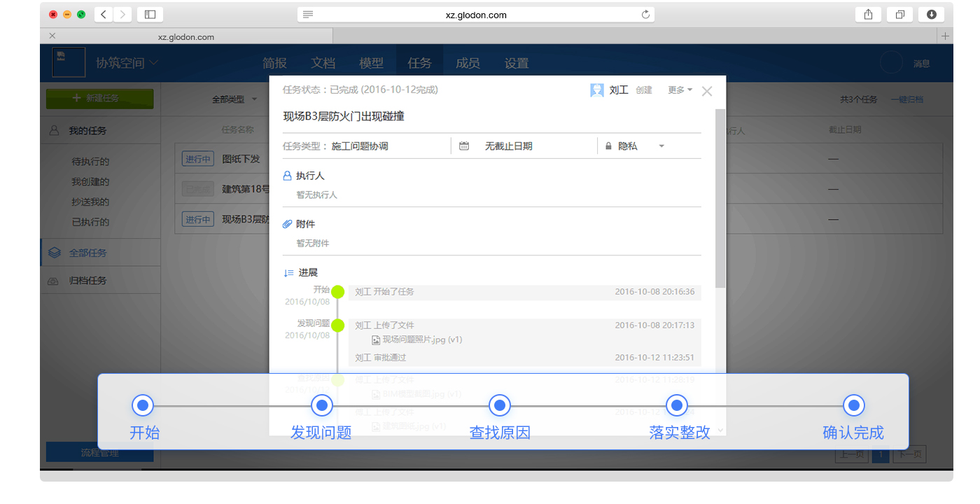Click the 协筑空间 logo icon
The width and height of the screenshot is (980, 504).
click(x=68, y=62)
